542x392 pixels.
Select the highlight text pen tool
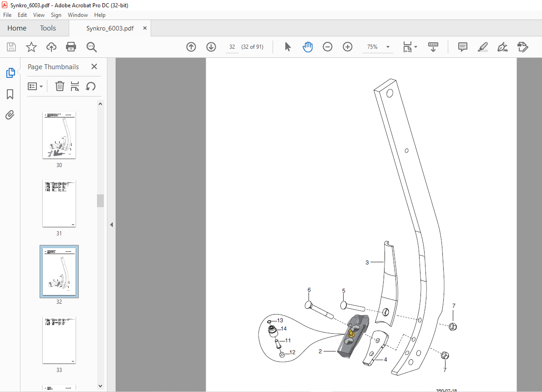coord(482,46)
